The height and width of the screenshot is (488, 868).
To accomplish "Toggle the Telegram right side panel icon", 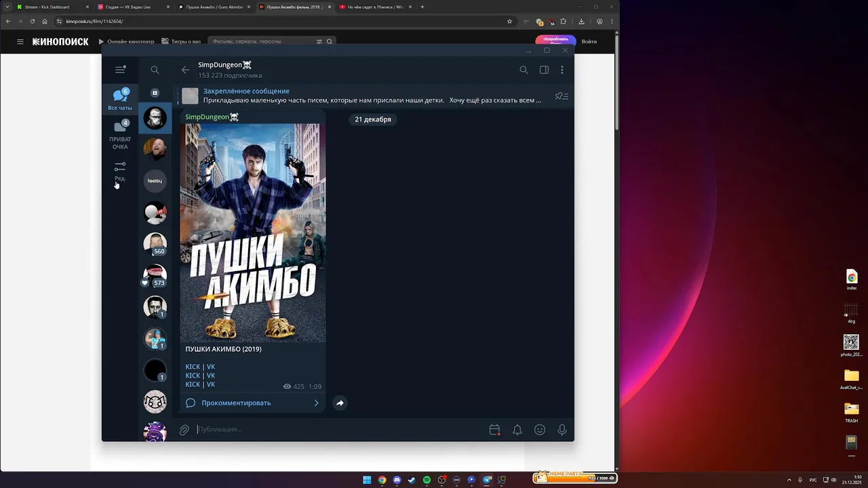I will click(x=544, y=70).
